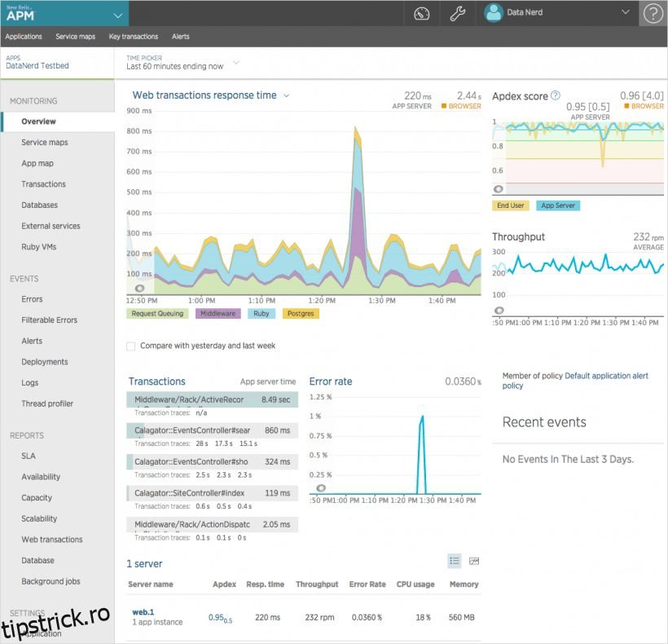Open the web.1 server link
Viewport: 668px width, 644px height.
pyautogui.click(x=143, y=611)
